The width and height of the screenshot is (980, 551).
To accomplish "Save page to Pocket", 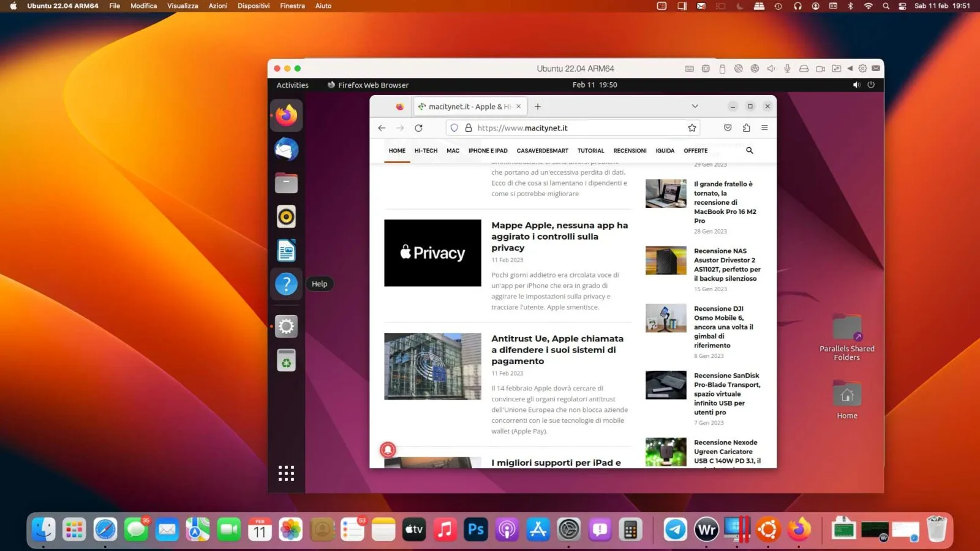I will [x=728, y=128].
